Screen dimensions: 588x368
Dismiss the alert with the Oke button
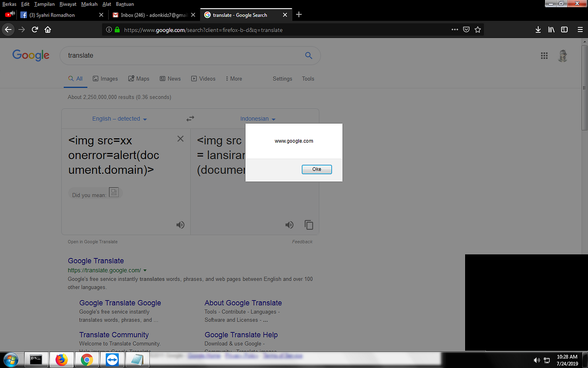pos(317,169)
